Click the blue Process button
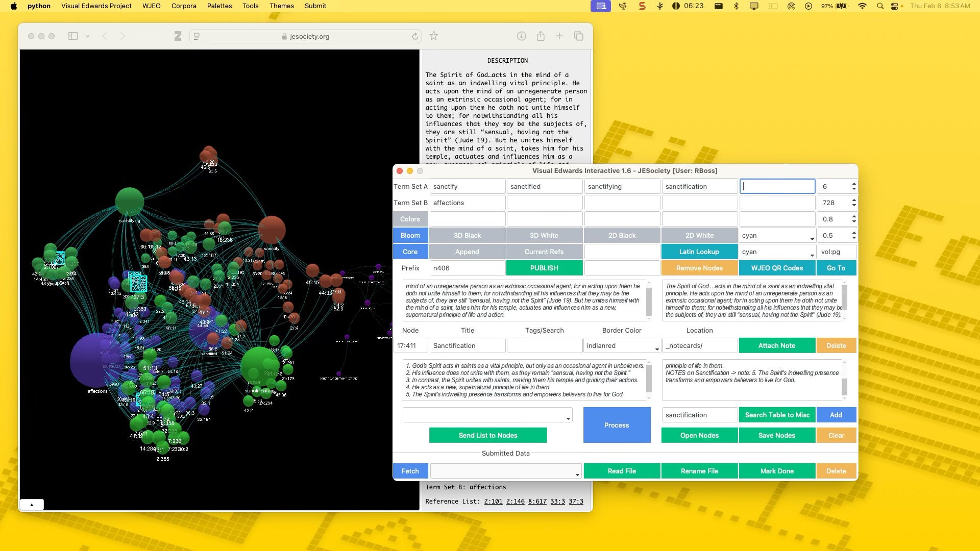 pos(617,425)
